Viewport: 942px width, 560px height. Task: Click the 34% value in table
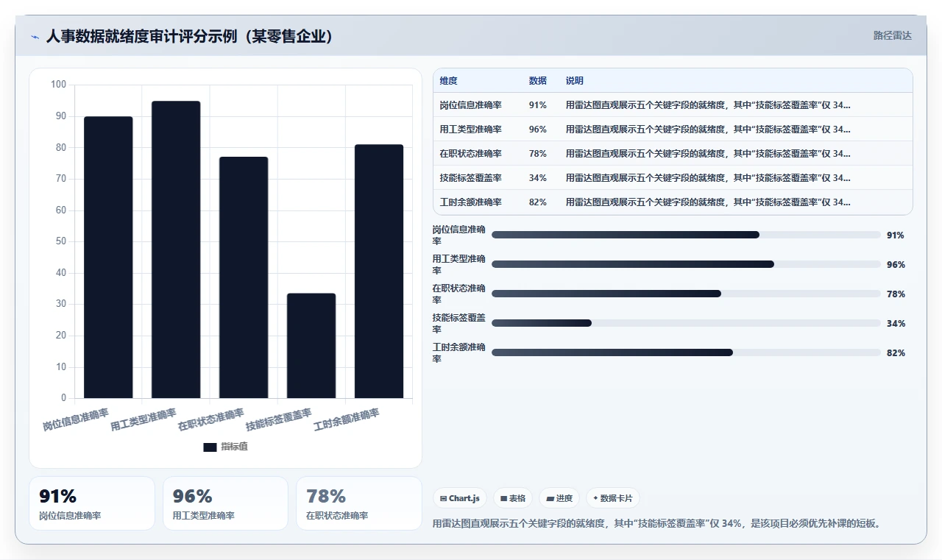pos(538,178)
